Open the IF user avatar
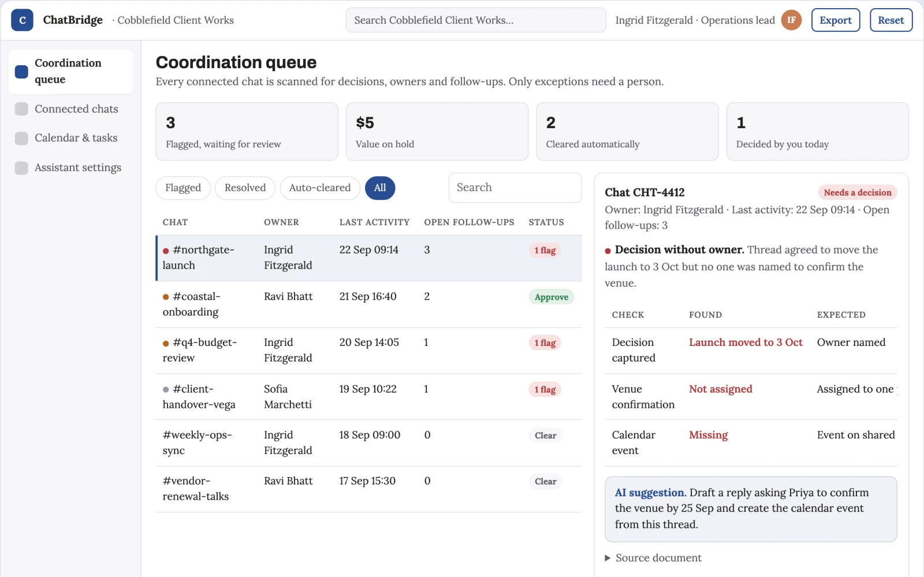The image size is (924, 577). click(x=791, y=20)
